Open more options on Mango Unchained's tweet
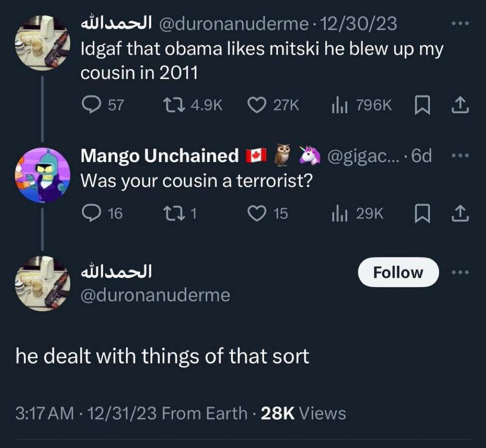The image size is (486, 448). (460, 155)
